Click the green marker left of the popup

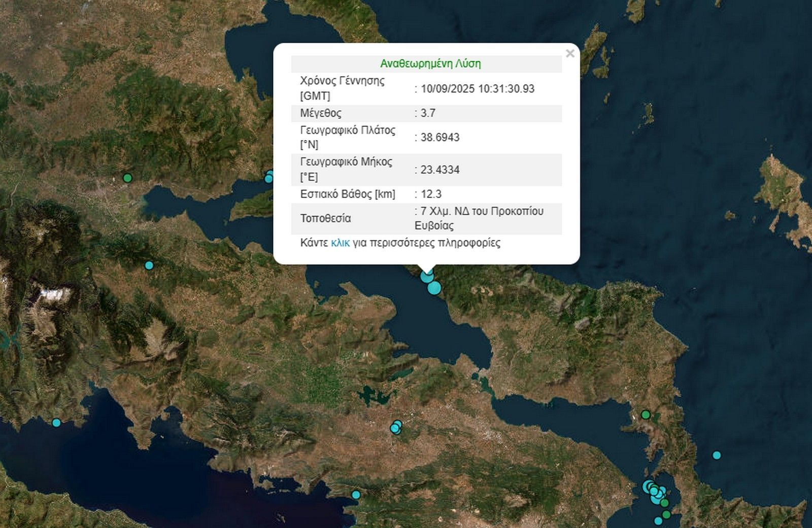(127, 178)
